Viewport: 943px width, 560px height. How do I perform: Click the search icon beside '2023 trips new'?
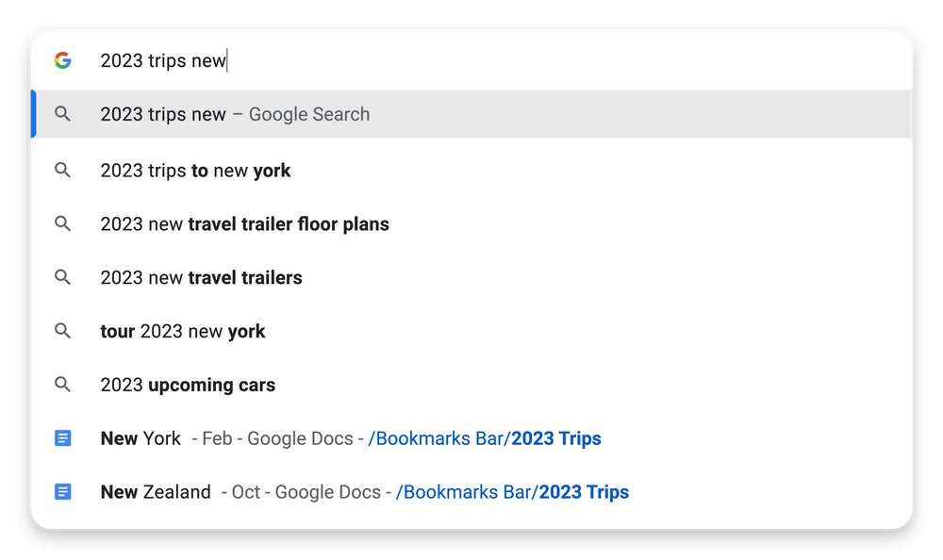tap(62, 114)
